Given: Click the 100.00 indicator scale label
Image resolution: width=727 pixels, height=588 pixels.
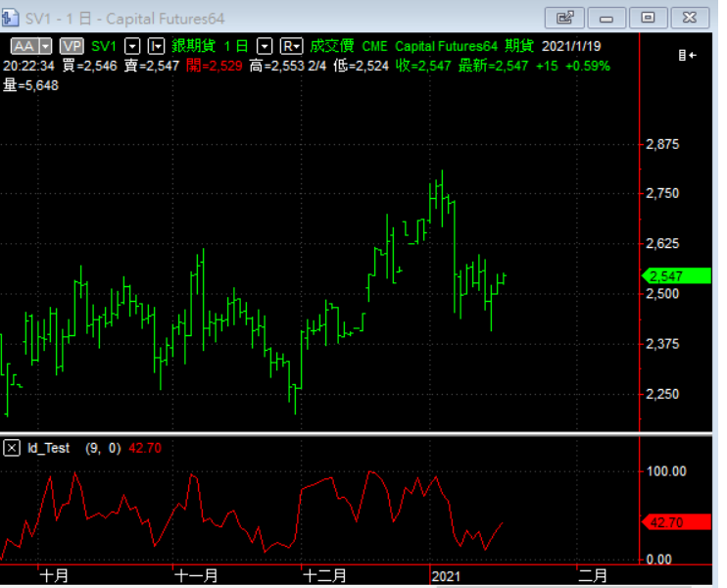Looking at the screenshot, I should 666,471.
